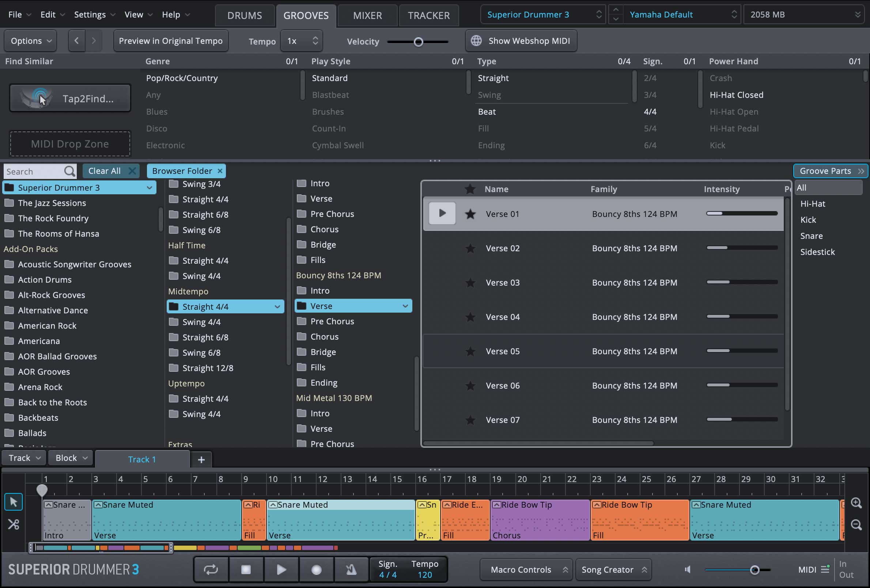Screen dimensions: 870x588
Task: Click the metronome icon in transport
Action: (351, 570)
